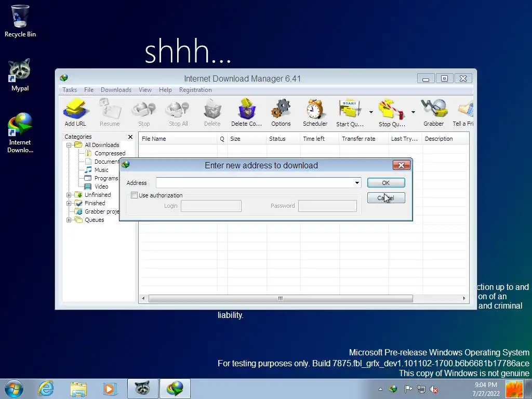Click the Tell a Friend icon
The width and height of the screenshot is (532, 399).
coord(463,112)
